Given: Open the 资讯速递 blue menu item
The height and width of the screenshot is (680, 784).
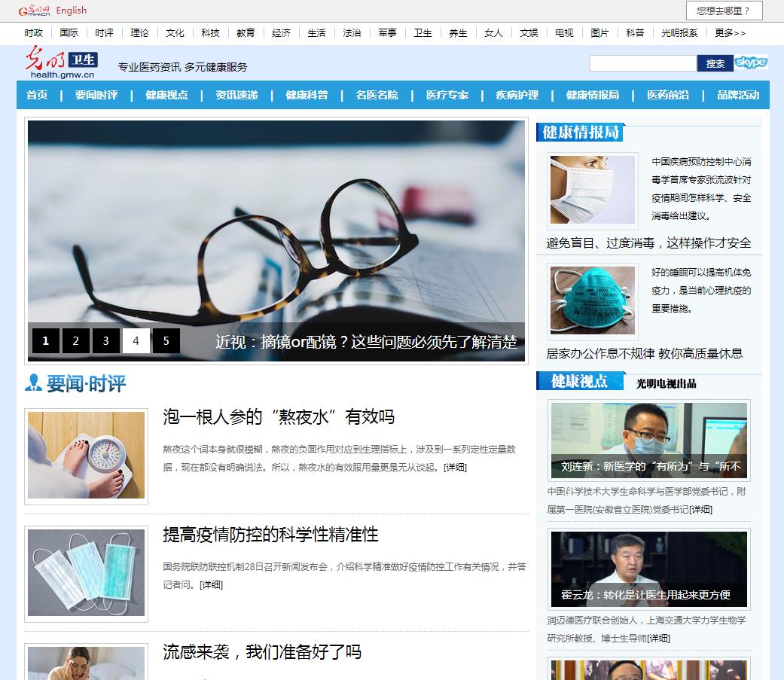Looking at the screenshot, I should tap(236, 95).
